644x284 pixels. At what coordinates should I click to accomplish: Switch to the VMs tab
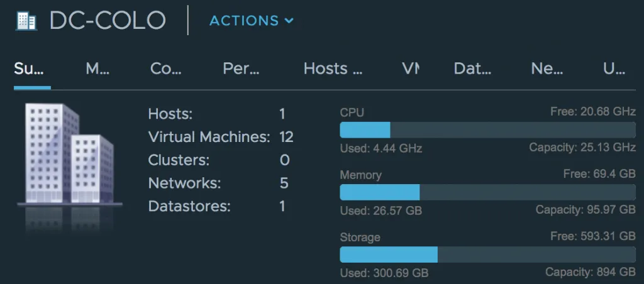(x=411, y=69)
